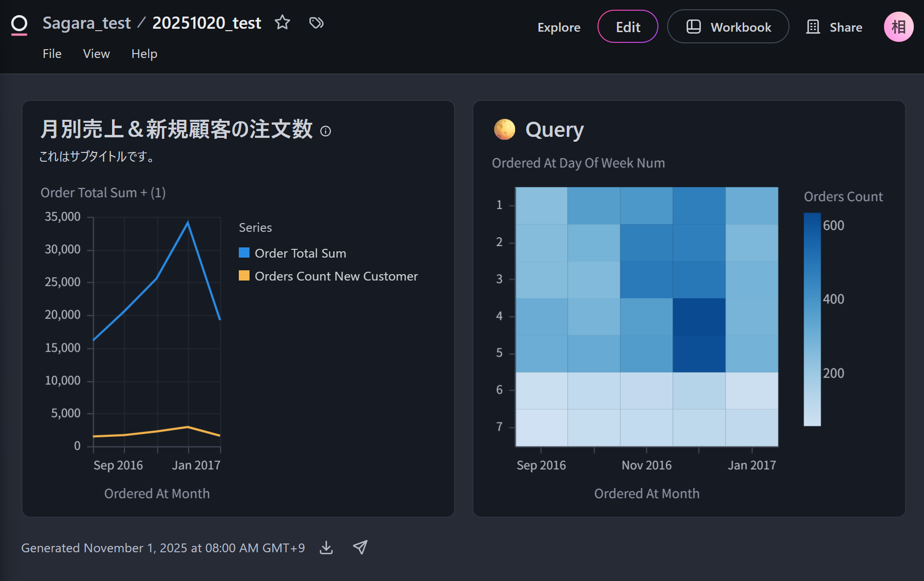Click the info icon beside the chart title
This screenshot has height=581, width=924.
pyautogui.click(x=326, y=131)
